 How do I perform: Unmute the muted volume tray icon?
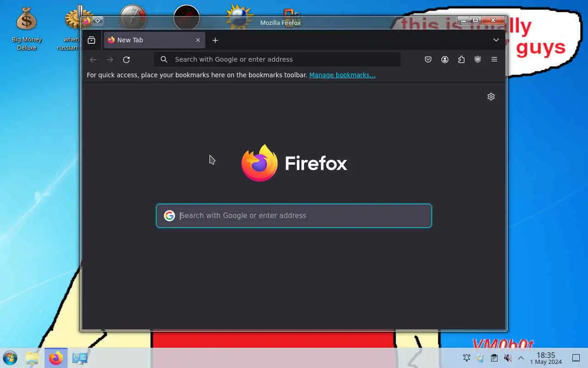(508, 358)
